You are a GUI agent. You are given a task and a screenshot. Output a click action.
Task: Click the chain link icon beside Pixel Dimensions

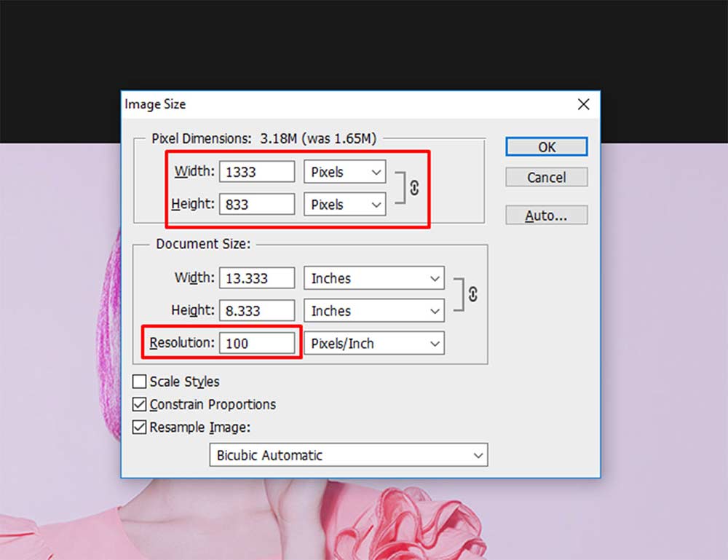[x=414, y=188]
